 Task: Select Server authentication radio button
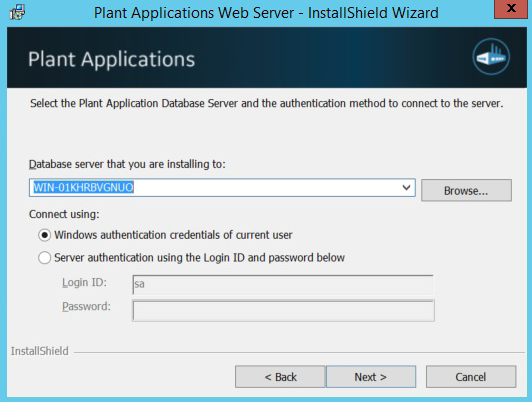pyautogui.click(x=44, y=258)
